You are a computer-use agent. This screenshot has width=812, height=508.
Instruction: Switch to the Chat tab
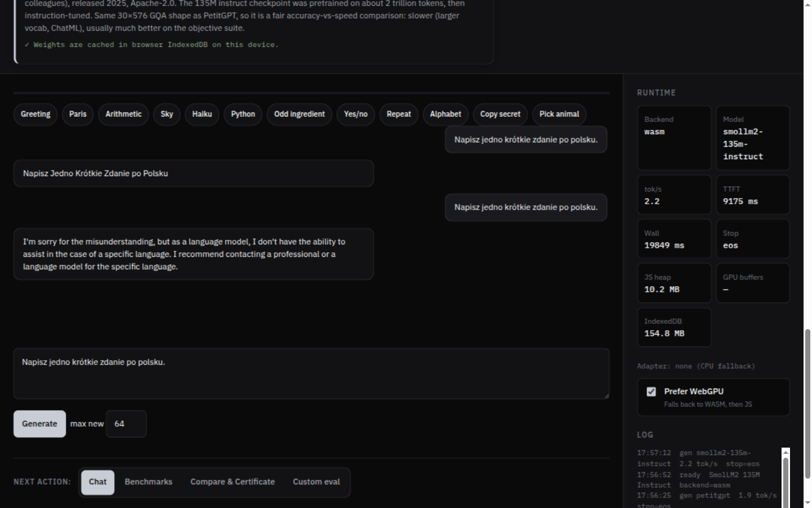point(98,482)
